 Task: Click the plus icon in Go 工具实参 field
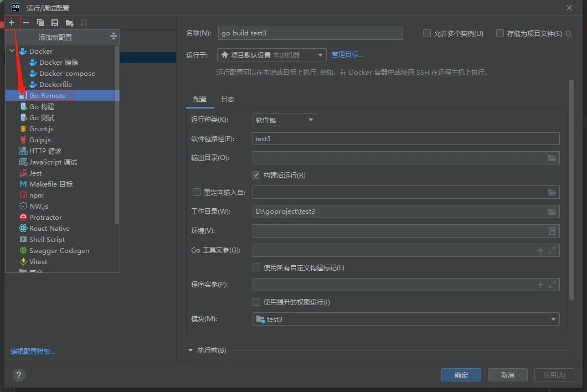click(x=540, y=250)
